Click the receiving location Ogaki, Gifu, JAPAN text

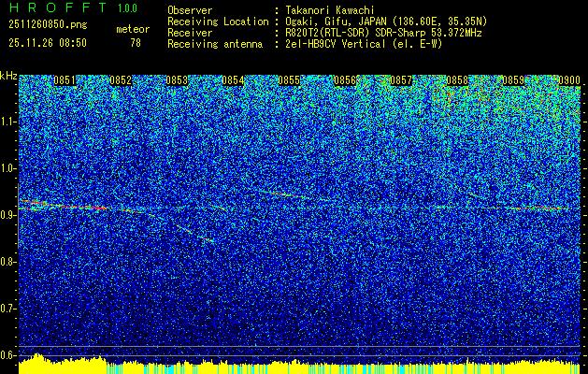click(x=386, y=22)
